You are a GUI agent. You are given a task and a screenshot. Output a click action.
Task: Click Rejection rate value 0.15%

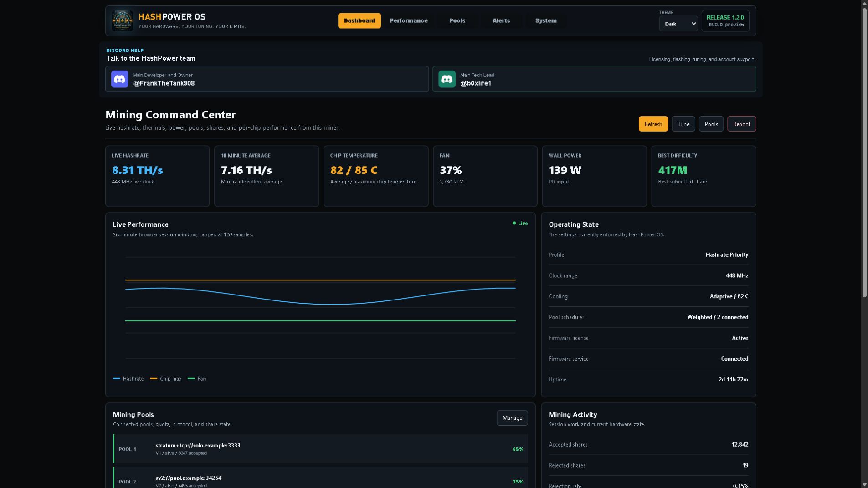(740, 485)
